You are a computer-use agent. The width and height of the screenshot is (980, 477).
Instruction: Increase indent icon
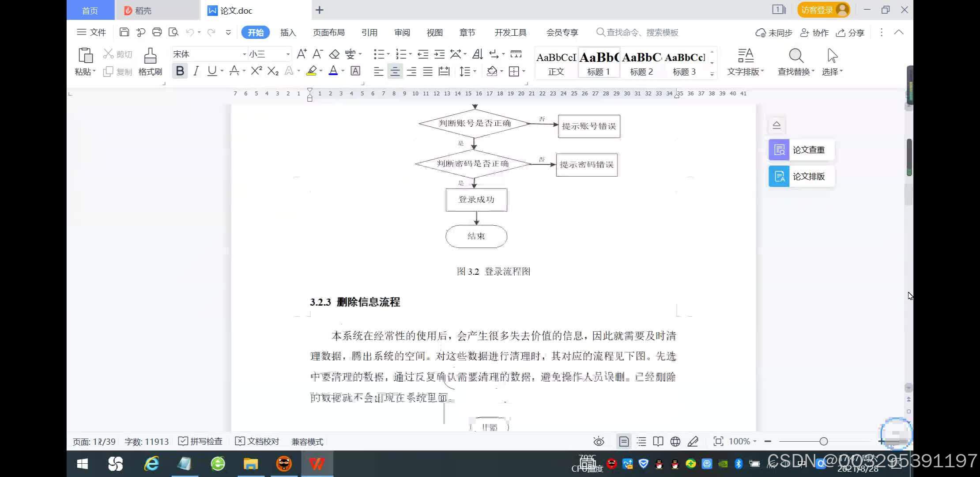click(439, 54)
